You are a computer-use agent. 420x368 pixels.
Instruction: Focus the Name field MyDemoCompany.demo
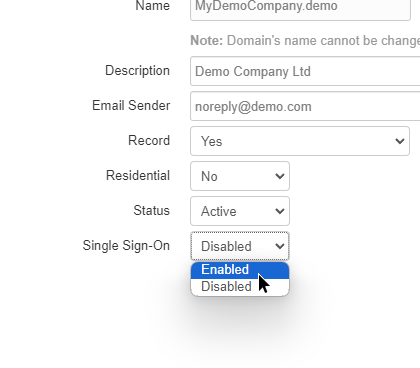pos(300,7)
